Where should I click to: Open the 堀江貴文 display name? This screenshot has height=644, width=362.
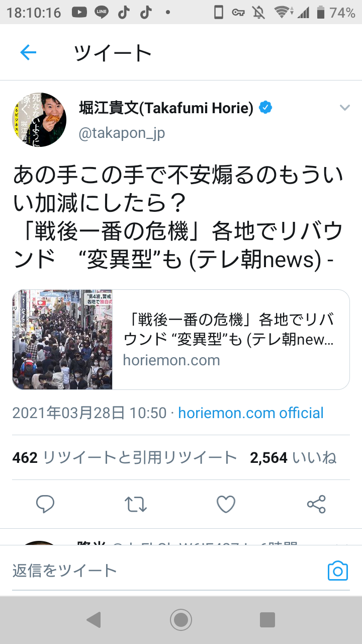tap(166, 108)
